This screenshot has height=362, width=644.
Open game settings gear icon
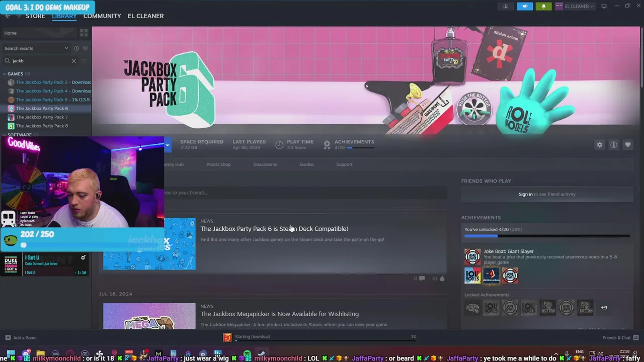(599, 145)
